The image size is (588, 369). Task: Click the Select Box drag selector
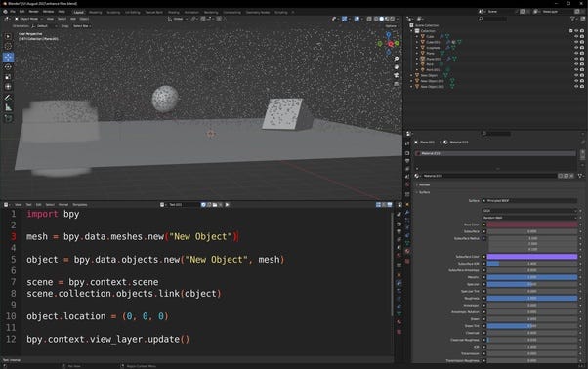[82, 26]
